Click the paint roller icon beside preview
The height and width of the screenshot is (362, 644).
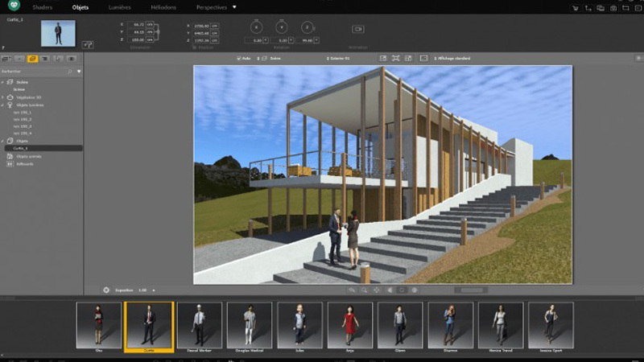[x=88, y=45]
